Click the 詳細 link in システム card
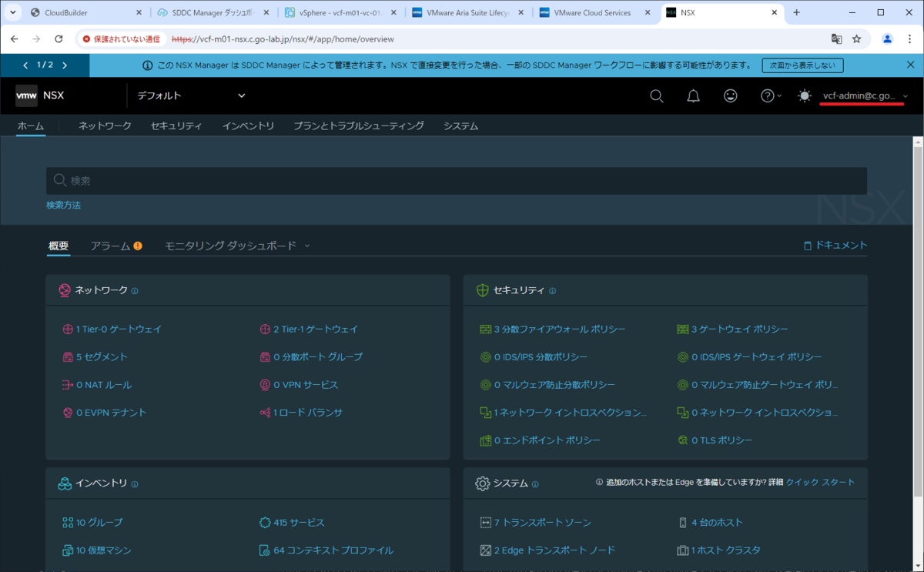Image resolution: width=924 pixels, height=572 pixels. [x=775, y=482]
